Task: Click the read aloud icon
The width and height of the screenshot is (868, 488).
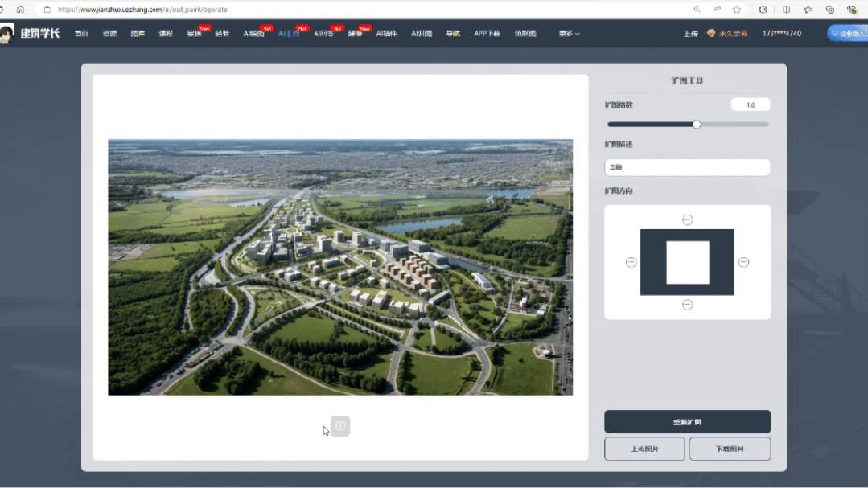Action: (x=717, y=10)
